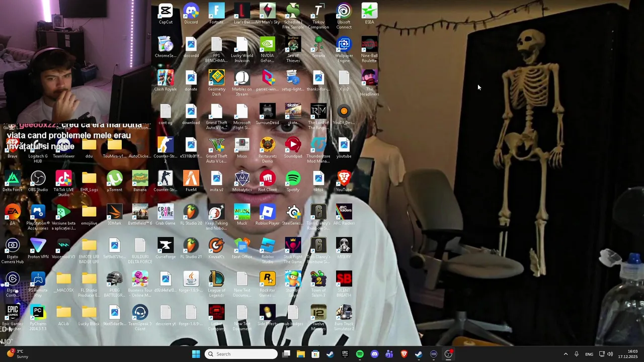Open Microsoft Store on the taskbar
Screen dimensions: 644x362
315,354
